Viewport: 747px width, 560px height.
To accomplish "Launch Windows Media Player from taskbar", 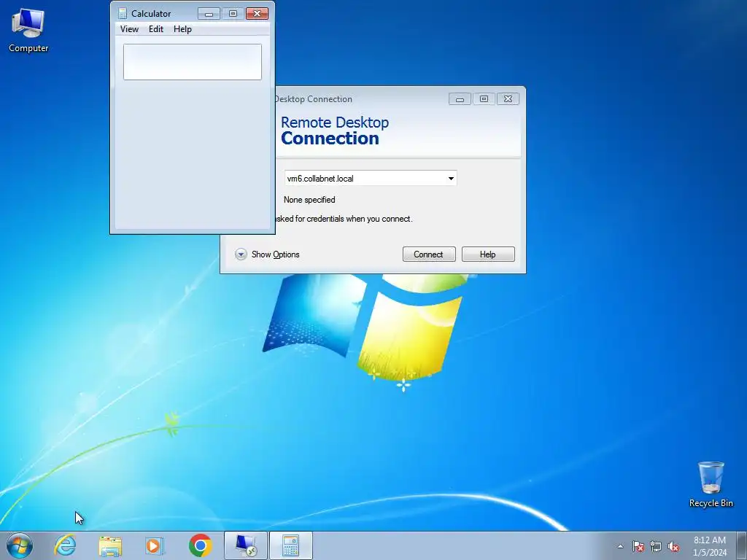I will [155, 545].
